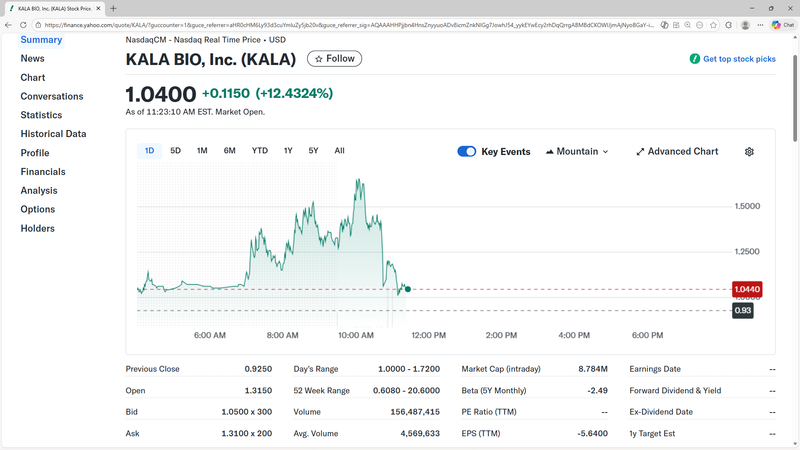
Task: Click the Advanced Chart expand-arrows icon
Action: click(x=640, y=152)
